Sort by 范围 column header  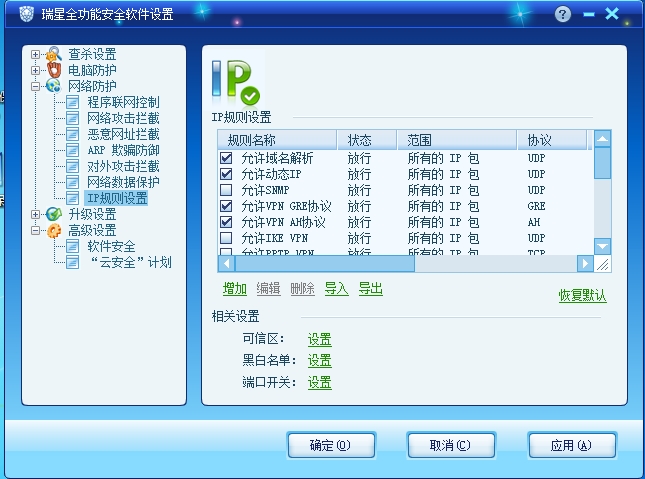click(457, 140)
